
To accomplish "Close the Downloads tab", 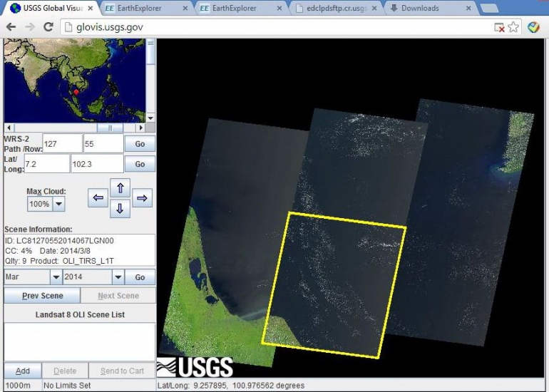I will 468,8.
